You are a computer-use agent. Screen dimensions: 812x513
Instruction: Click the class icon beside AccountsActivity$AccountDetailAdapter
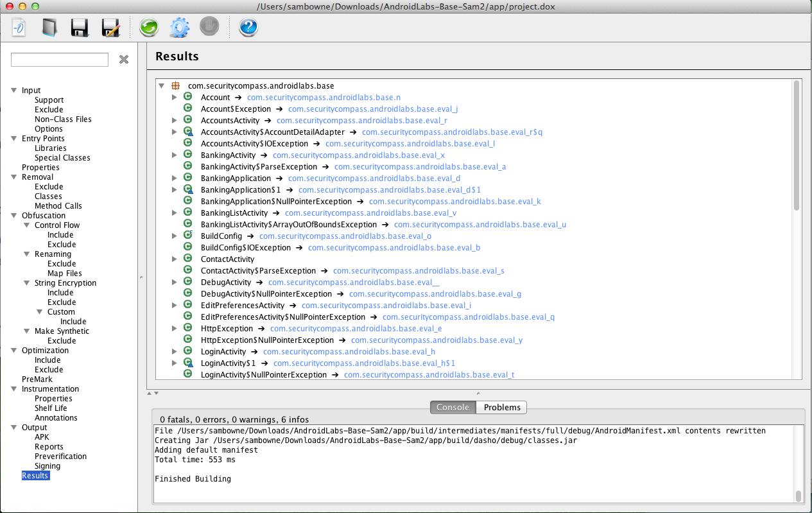coord(188,132)
